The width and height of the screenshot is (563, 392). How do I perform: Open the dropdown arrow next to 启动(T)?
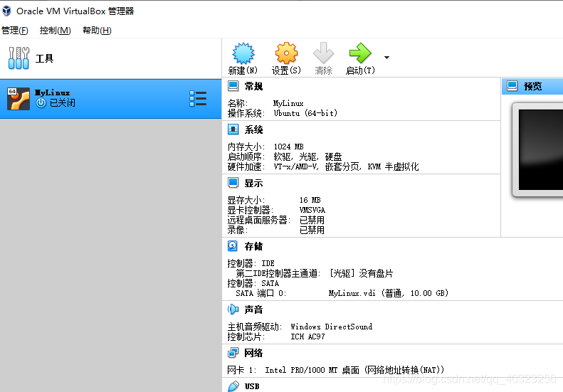point(386,58)
